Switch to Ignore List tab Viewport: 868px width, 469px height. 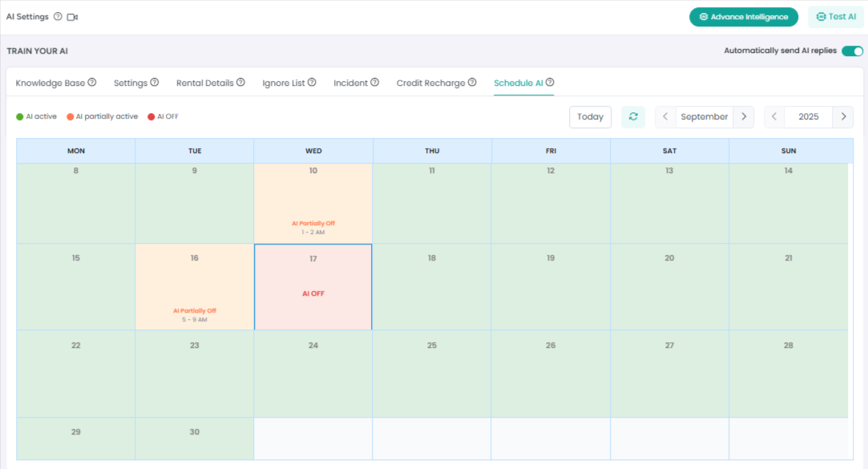[x=284, y=83]
